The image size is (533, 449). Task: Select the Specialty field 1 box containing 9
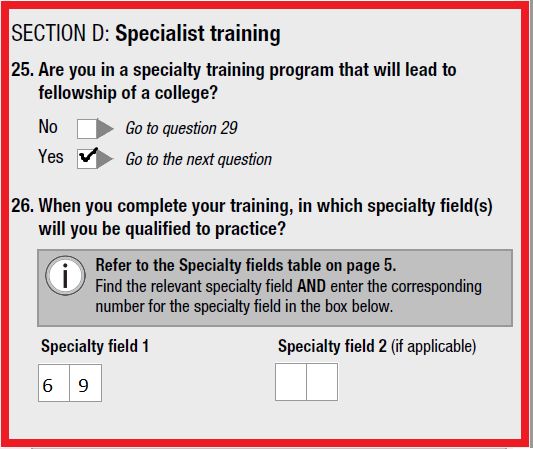point(85,383)
